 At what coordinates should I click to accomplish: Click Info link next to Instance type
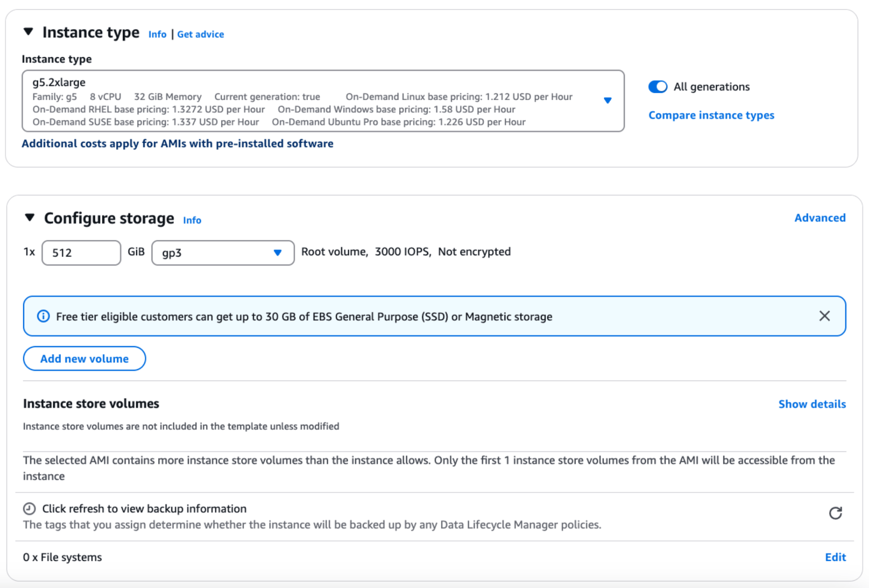(x=157, y=34)
